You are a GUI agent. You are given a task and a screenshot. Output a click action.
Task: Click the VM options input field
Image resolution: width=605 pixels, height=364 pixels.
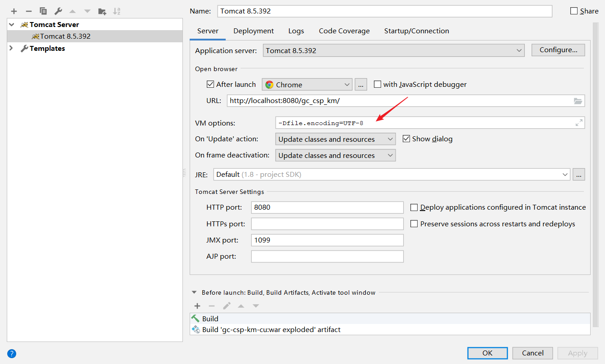(430, 123)
